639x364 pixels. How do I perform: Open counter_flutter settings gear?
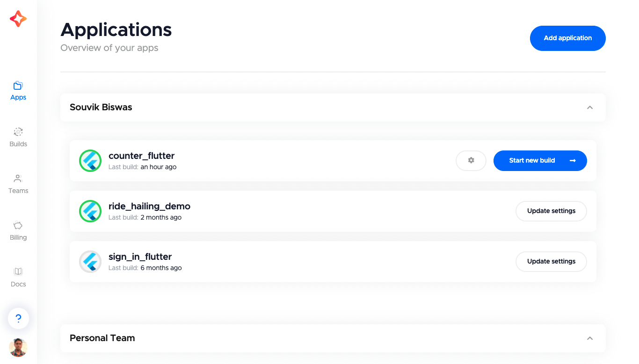pos(471,160)
